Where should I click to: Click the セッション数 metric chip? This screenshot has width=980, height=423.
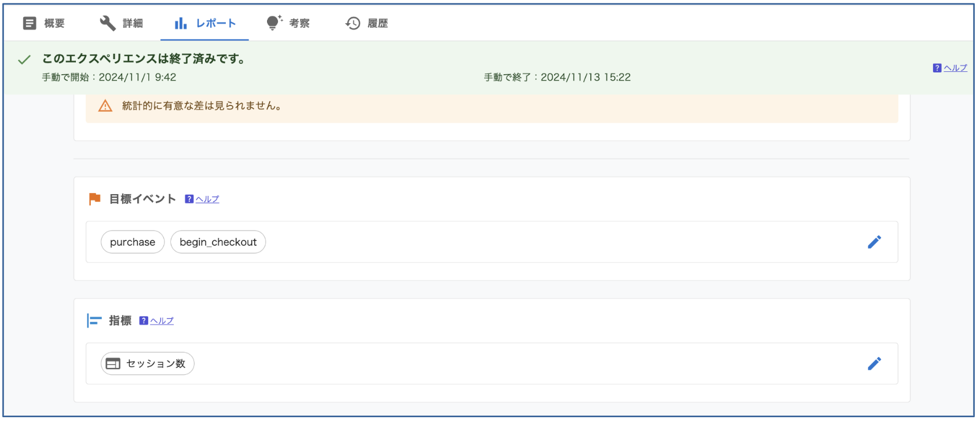[x=148, y=364]
